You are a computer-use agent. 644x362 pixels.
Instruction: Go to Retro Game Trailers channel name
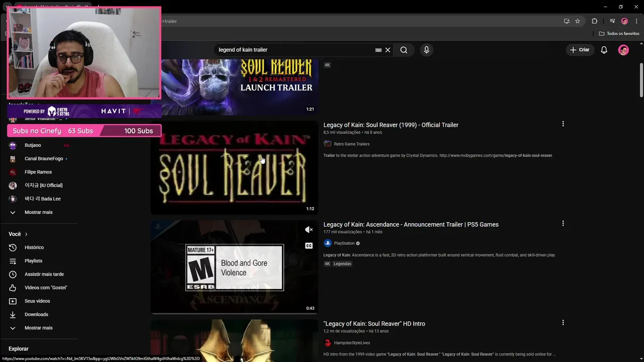click(x=352, y=144)
